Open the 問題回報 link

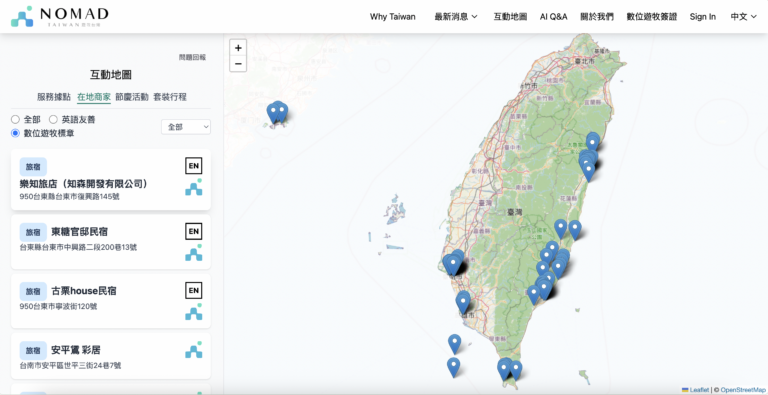tap(192, 57)
